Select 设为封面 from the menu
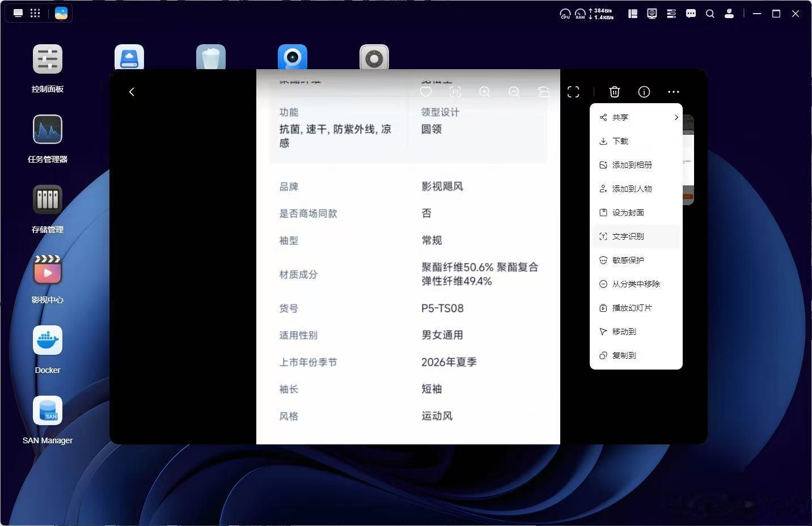The height and width of the screenshot is (526, 812). pyautogui.click(x=636, y=213)
